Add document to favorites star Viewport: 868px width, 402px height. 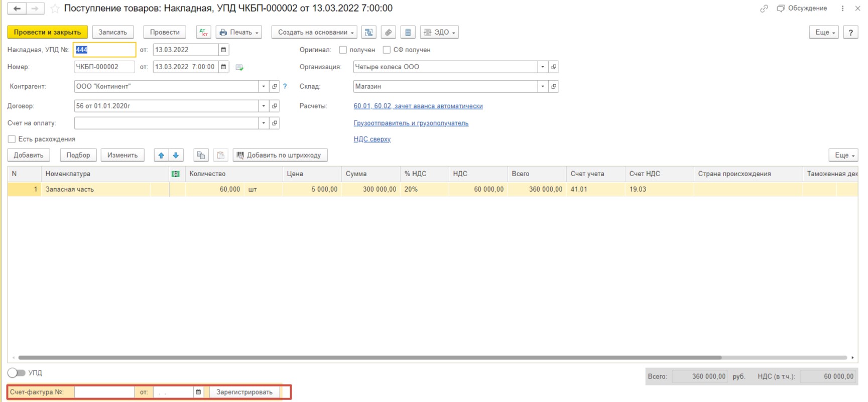(55, 9)
